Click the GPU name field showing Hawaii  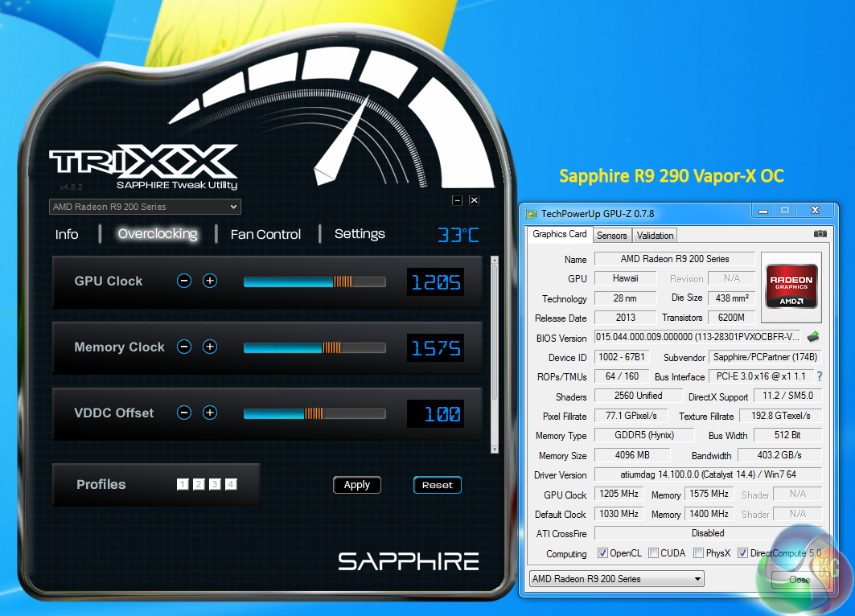pos(625,278)
